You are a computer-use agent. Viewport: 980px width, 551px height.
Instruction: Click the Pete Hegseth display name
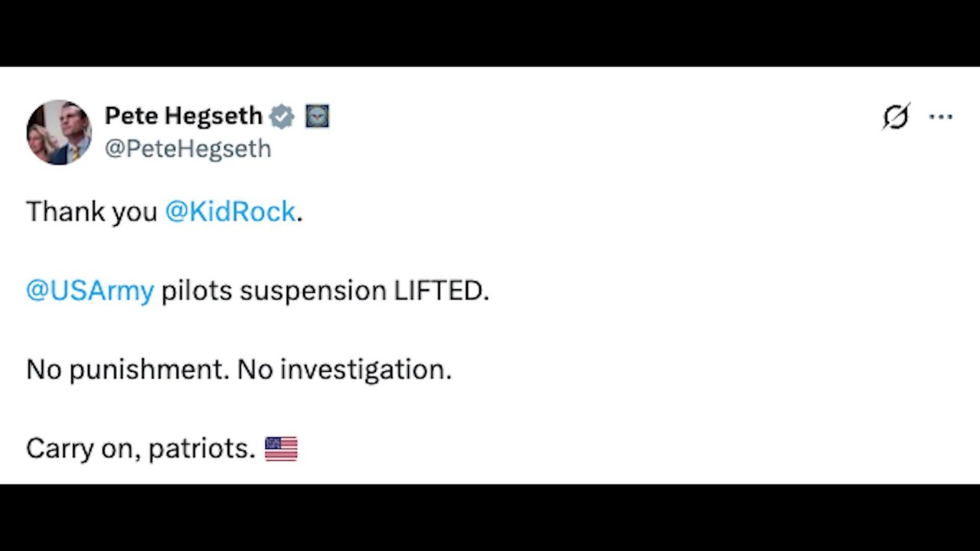click(x=184, y=116)
